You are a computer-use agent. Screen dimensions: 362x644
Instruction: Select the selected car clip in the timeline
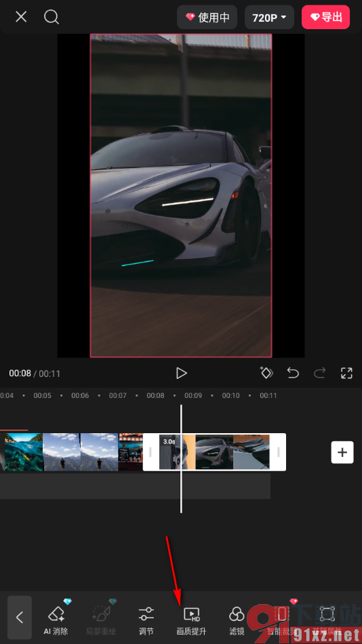tap(214, 451)
